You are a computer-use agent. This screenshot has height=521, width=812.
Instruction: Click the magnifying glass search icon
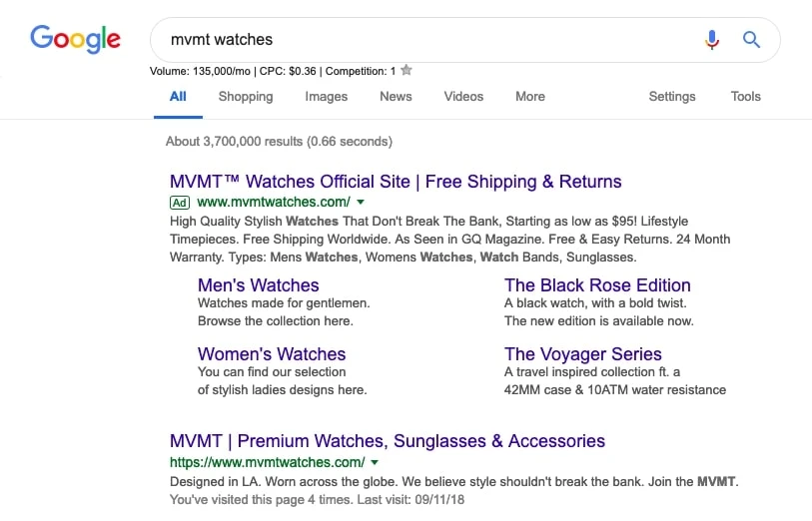click(x=752, y=40)
